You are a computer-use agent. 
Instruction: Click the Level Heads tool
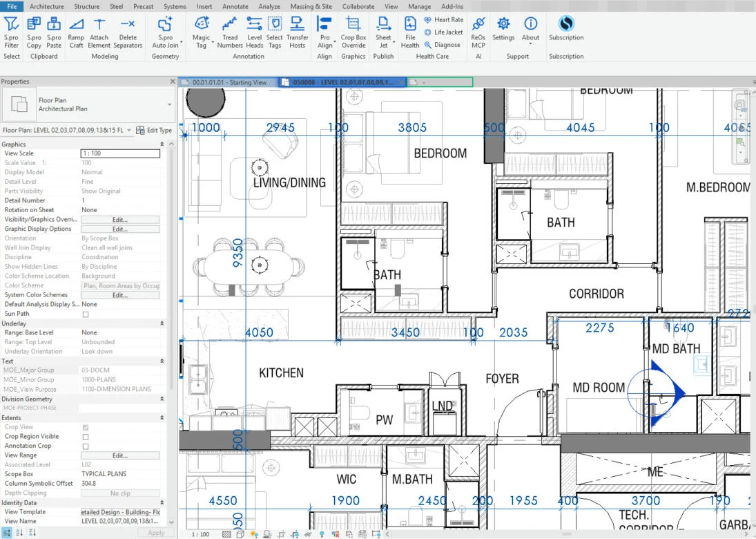pyautogui.click(x=255, y=32)
